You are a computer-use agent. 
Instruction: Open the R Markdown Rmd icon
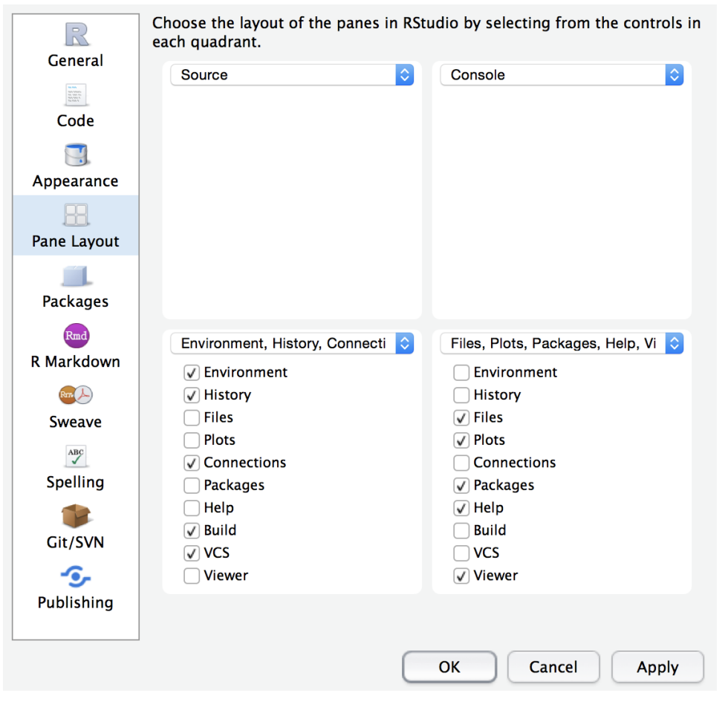pyautogui.click(x=76, y=336)
